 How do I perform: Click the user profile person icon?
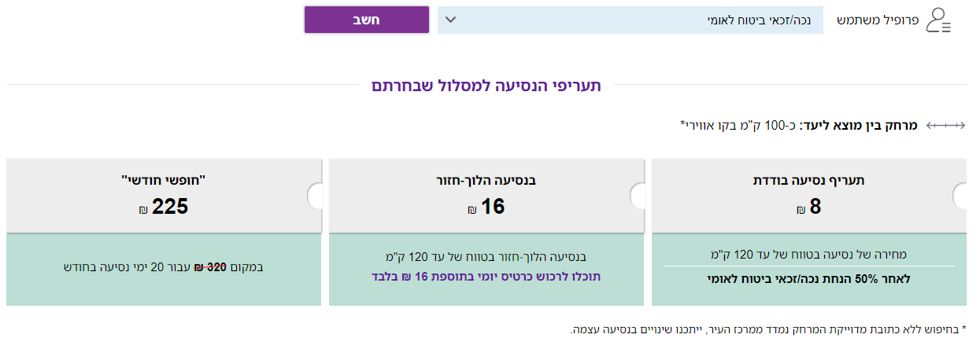[x=938, y=20]
